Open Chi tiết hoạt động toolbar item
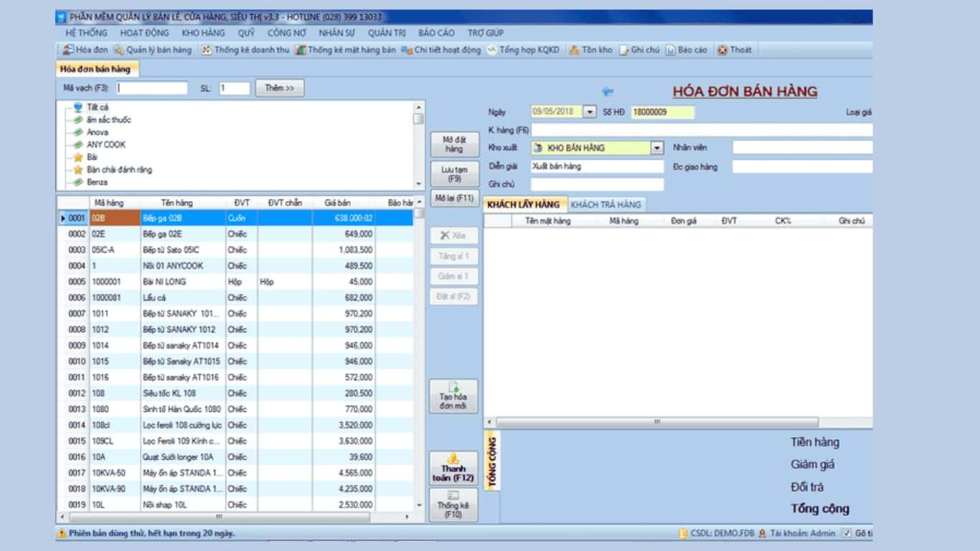This screenshot has width=980, height=551. click(440, 50)
